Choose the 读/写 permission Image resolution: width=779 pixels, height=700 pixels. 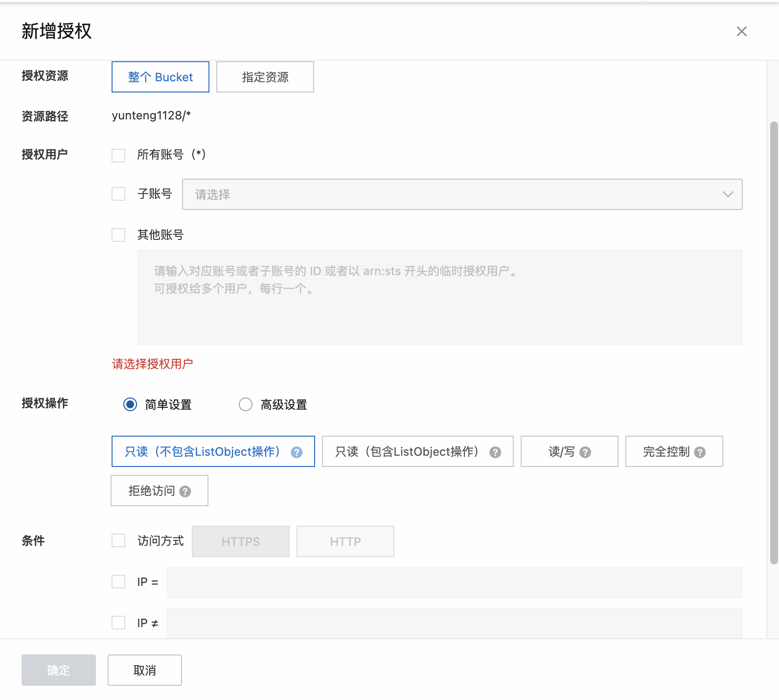(570, 451)
